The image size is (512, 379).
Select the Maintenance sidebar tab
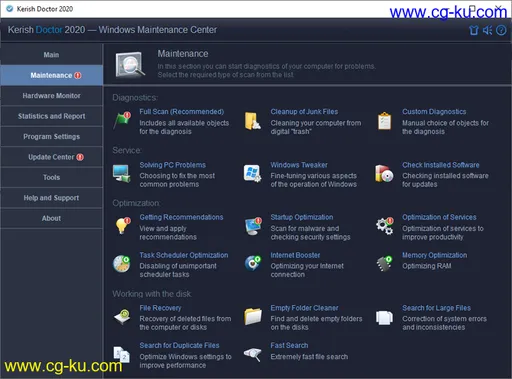[x=51, y=75]
